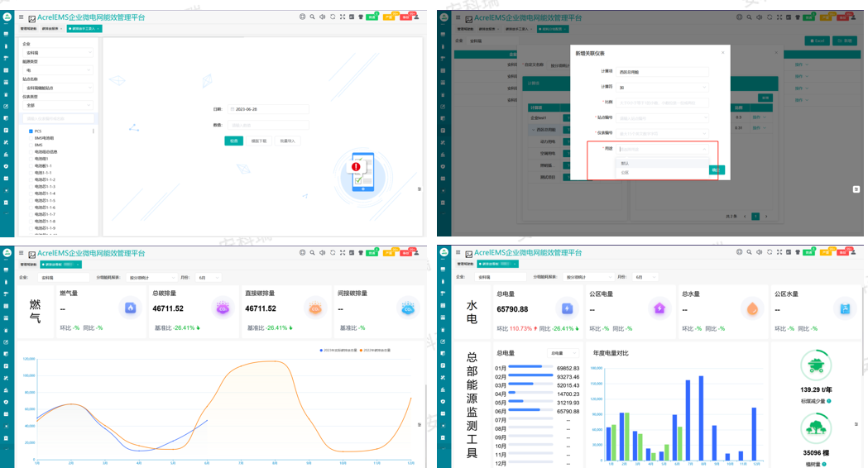Viewport: 868px width, 468px height.
Task: Click the 日期 field showing 2023-06-28
Action: click(269, 109)
